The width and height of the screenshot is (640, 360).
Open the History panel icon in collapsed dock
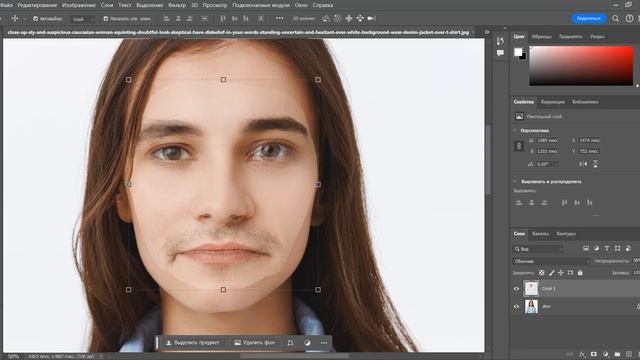point(500,41)
